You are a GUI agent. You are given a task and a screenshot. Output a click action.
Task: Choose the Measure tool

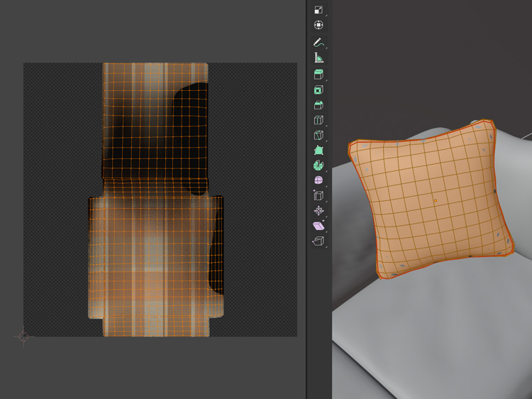318,58
